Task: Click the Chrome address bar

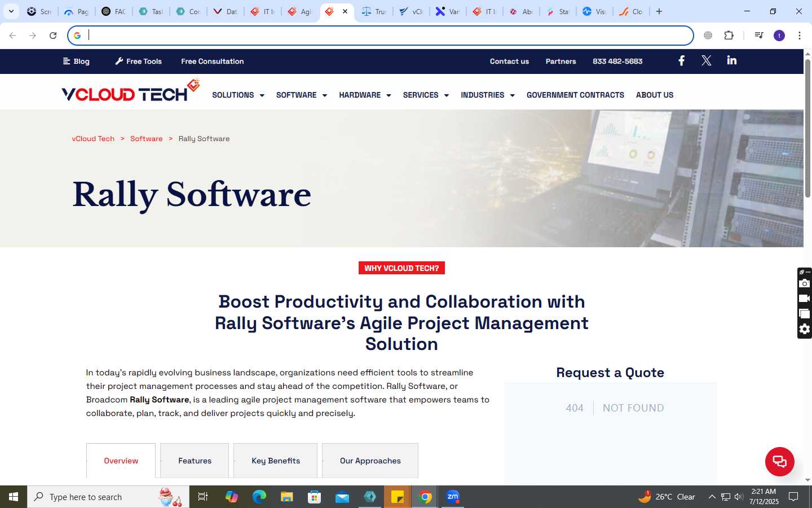Action: click(381, 36)
